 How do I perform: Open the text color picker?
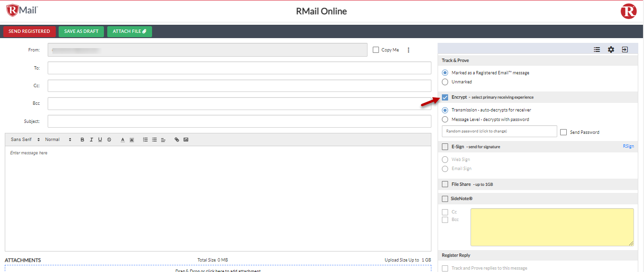point(123,140)
